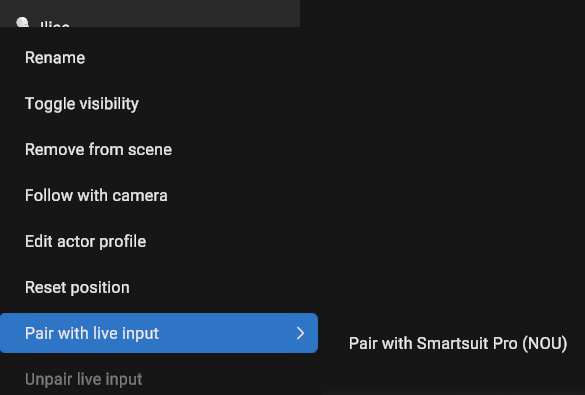This screenshot has height=395, width=585.
Task: Pick the Smartsuit Pro (NOU) submenu option
Action: (x=458, y=343)
